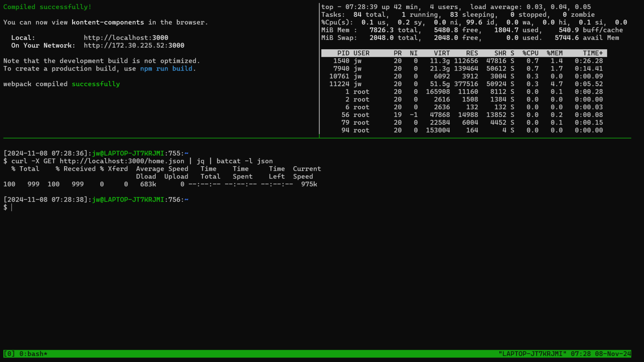Select the 0:bash tmux window tab
Image resolution: width=644 pixels, height=362 pixels.
point(33,354)
